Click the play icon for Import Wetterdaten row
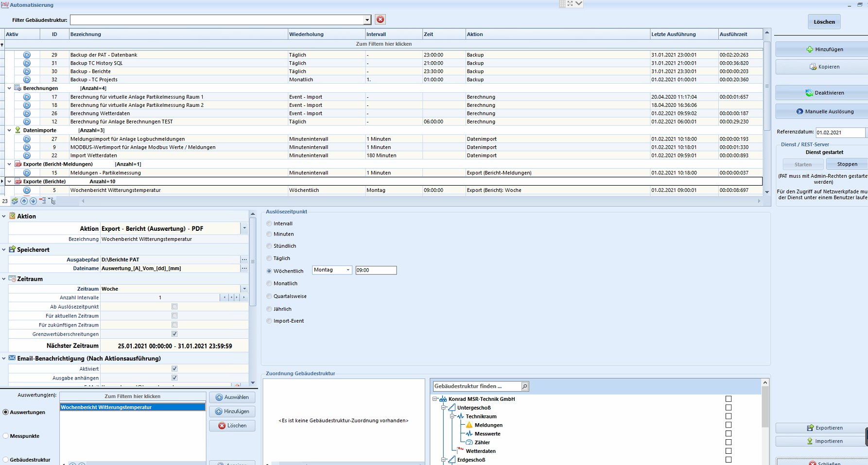The width and height of the screenshot is (868, 465). point(27,155)
